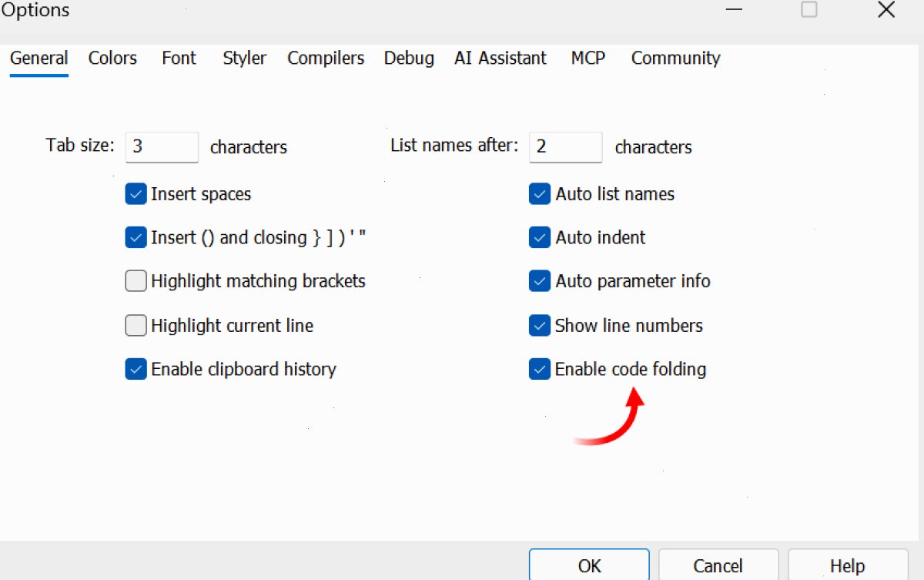Uncheck Enable code folding
The height and width of the screenshot is (580, 924).
[540, 370]
